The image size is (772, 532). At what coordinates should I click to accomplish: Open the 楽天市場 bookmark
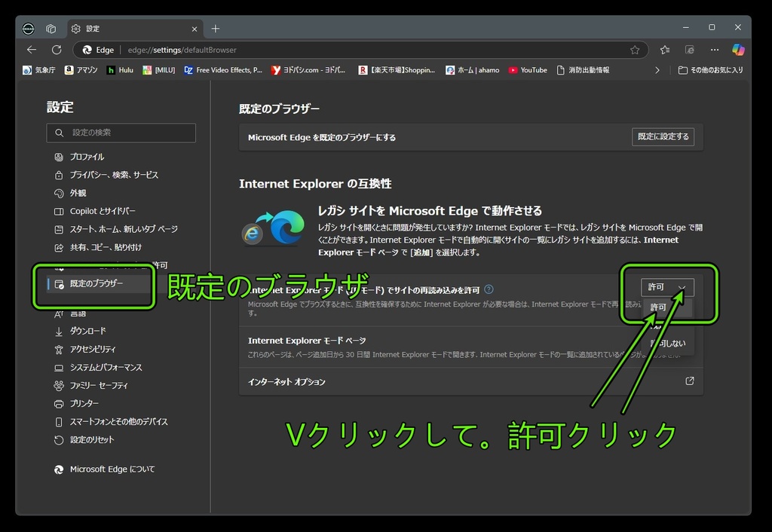point(397,70)
